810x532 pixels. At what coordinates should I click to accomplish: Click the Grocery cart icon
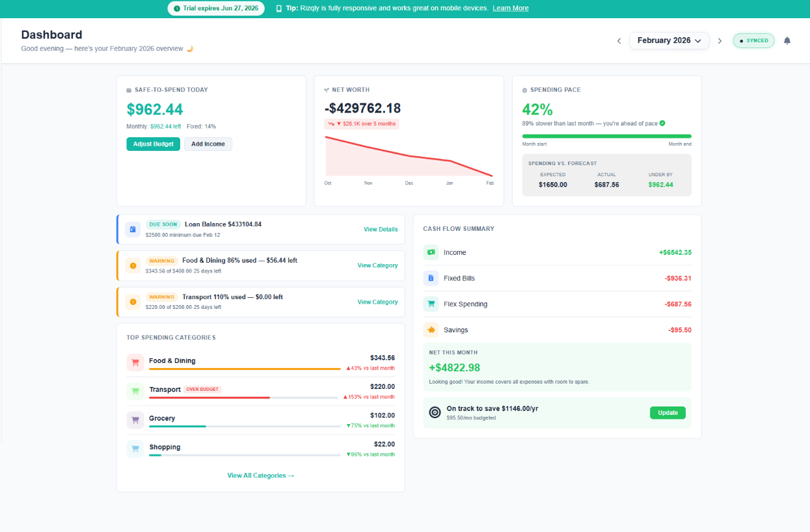coord(135,420)
